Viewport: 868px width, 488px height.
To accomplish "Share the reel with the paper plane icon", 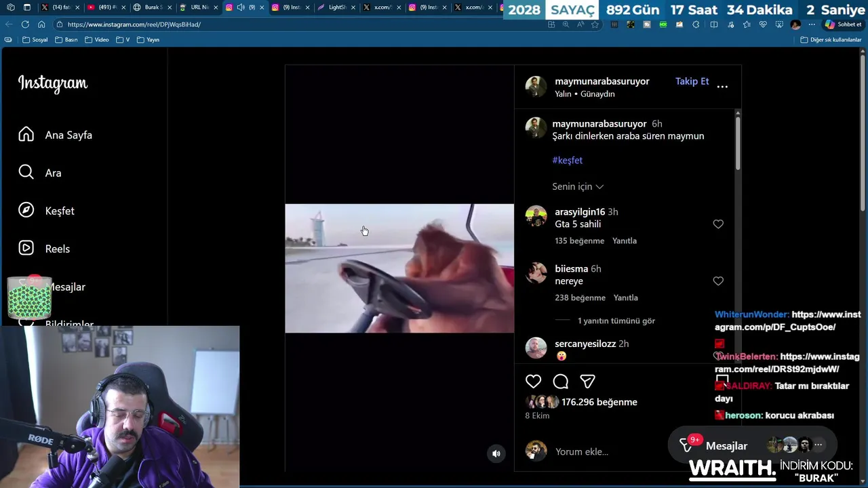I will point(588,382).
